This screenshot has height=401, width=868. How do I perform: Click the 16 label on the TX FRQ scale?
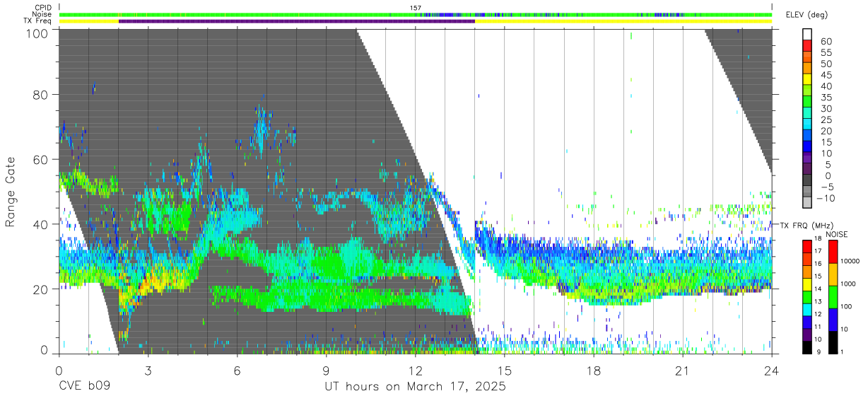coord(819,263)
